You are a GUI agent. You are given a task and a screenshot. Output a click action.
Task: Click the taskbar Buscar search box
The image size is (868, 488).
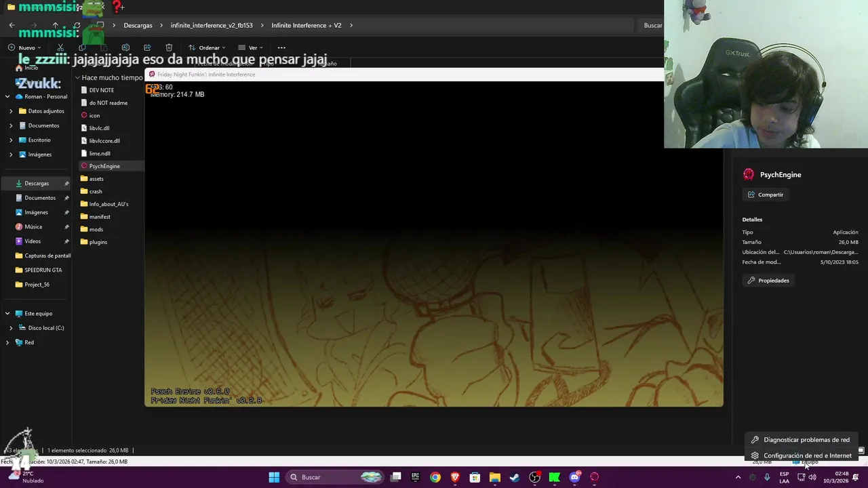336,477
